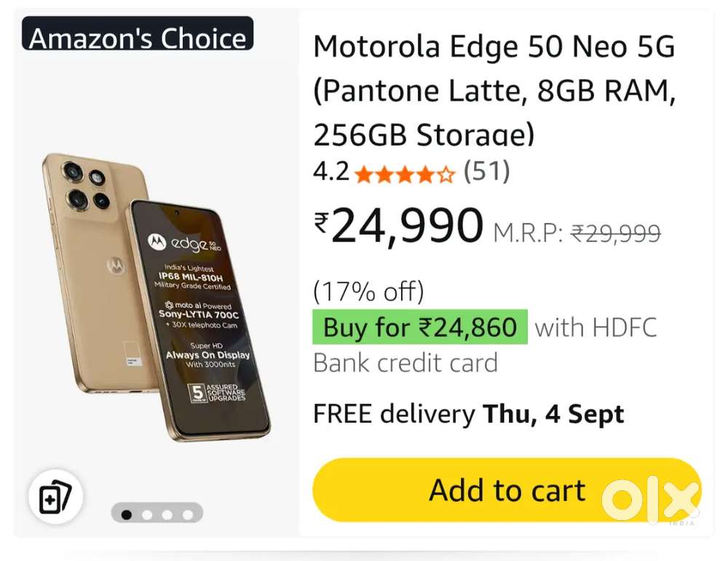The image size is (728, 561).
Task: Select the first carousel dot
Action: (126, 514)
